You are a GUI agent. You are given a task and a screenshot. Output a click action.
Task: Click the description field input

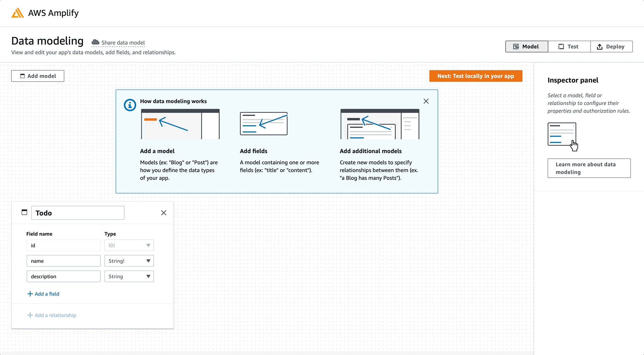(63, 276)
